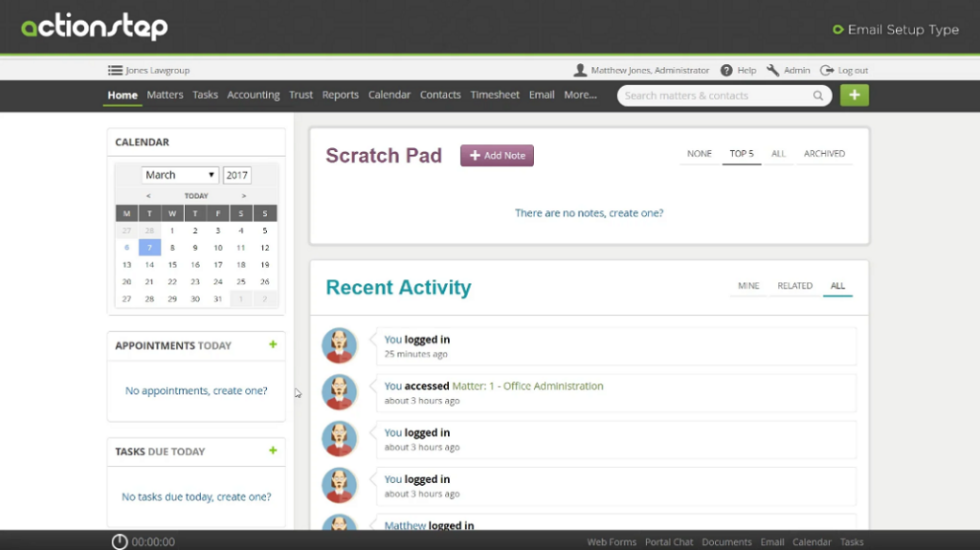Open the Jones Lawgroup hamburger menu icon

click(x=115, y=70)
